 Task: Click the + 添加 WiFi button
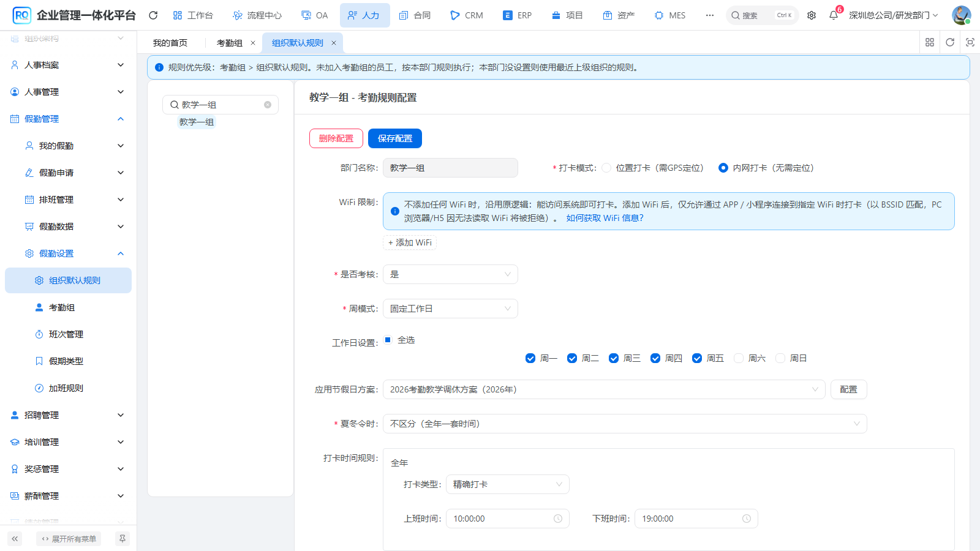tap(410, 243)
